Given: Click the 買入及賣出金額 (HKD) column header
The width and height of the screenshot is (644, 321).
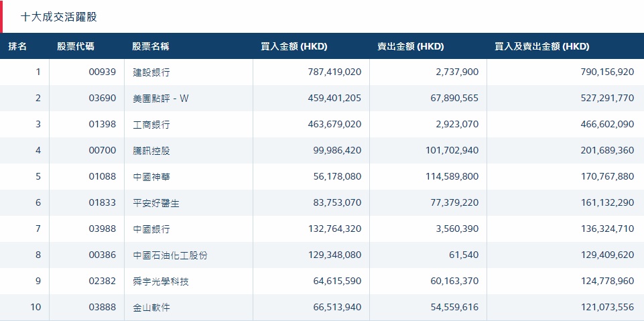Looking at the screenshot, I should pyautogui.click(x=541, y=46).
